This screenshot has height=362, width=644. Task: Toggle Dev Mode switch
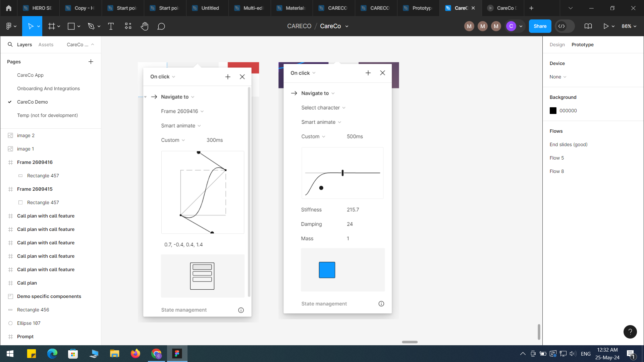pos(565,26)
